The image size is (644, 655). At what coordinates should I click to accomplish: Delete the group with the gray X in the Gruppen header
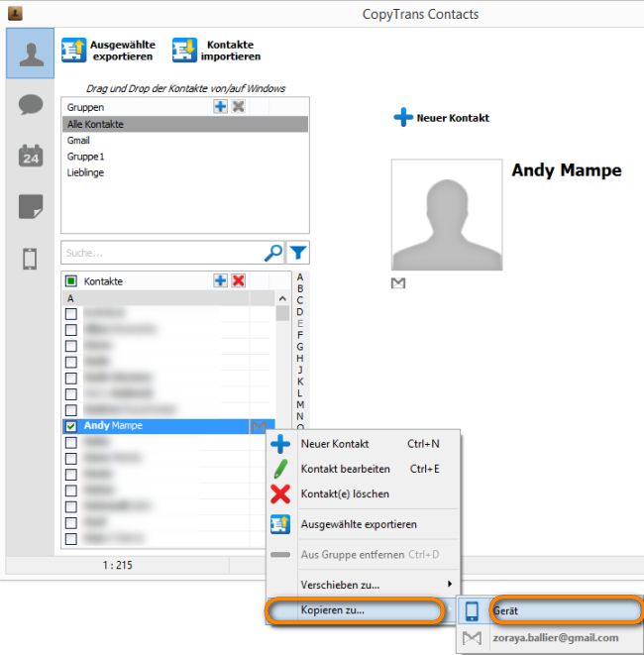239,106
